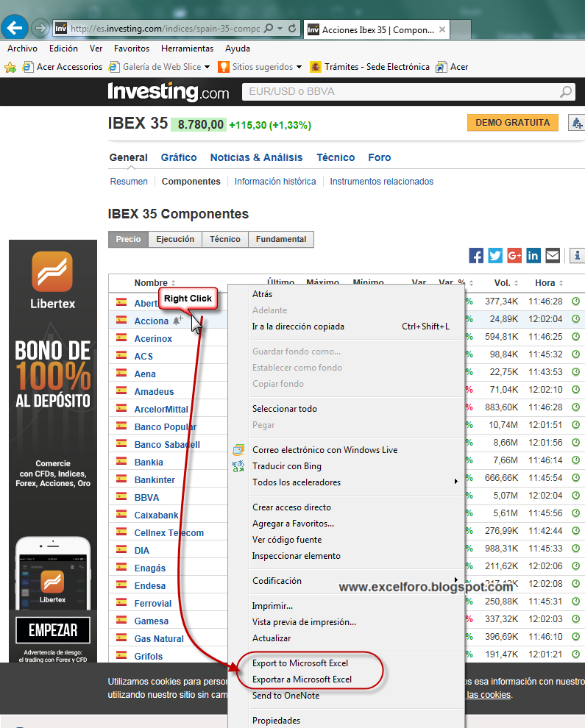Viewport: 585px width, 728px height.
Task: Open the Favoritos menu
Action: (x=132, y=49)
